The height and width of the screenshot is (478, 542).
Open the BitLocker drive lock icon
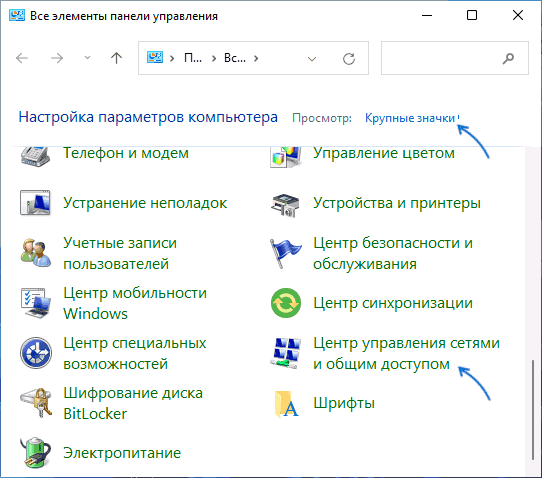click(x=36, y=403)
